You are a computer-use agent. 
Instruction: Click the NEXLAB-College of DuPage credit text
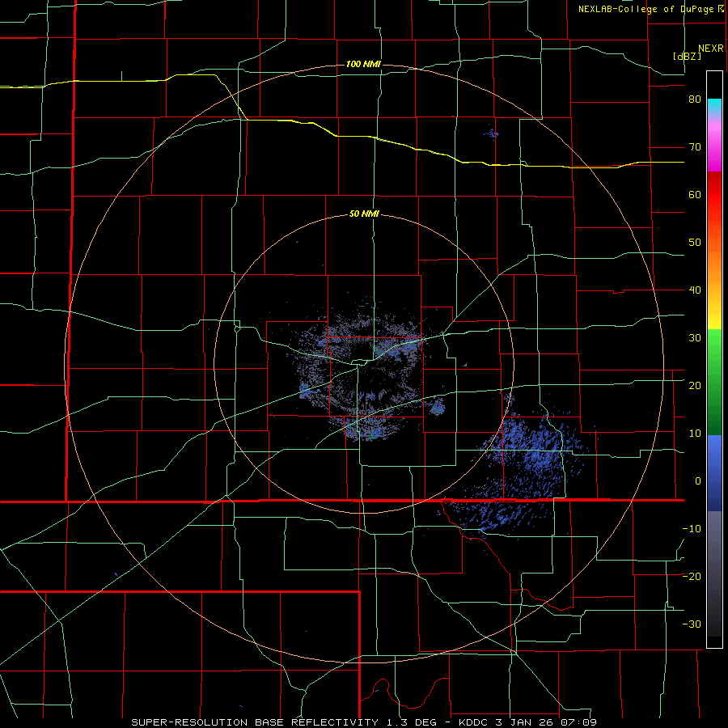coord(651,9)
